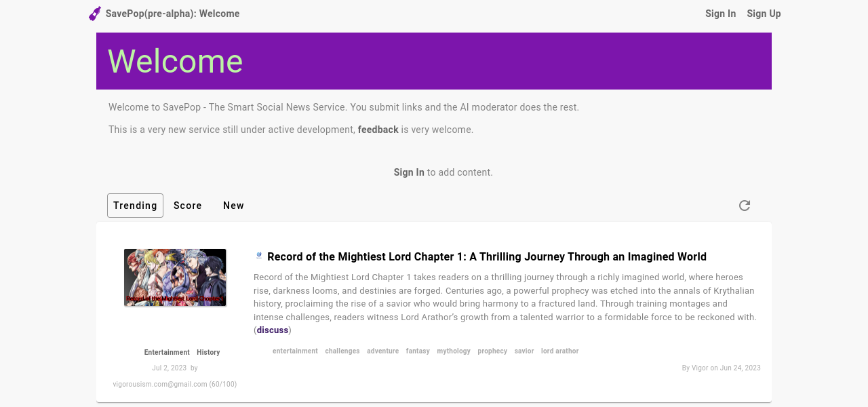The height and width of the screenshot is (407, 868).
Task: Click the favicon beside the article title
Action: click(259, 256)
